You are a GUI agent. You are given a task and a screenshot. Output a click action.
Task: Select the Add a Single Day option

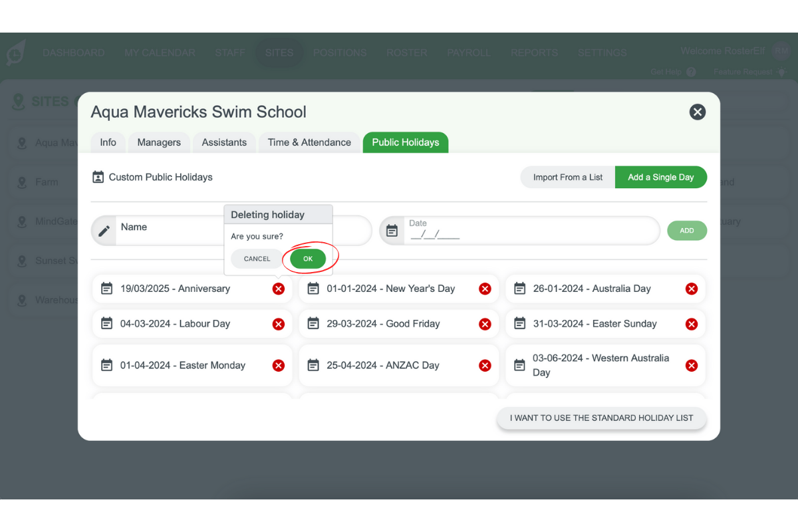click(660, 178)
